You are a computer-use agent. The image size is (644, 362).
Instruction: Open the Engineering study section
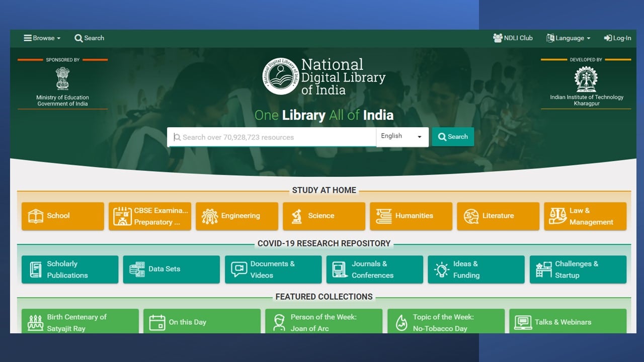click(x=236, y=216)
